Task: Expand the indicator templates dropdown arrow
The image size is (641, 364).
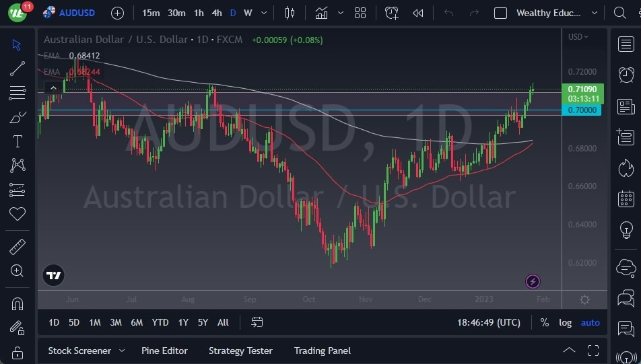Action: 341,13
